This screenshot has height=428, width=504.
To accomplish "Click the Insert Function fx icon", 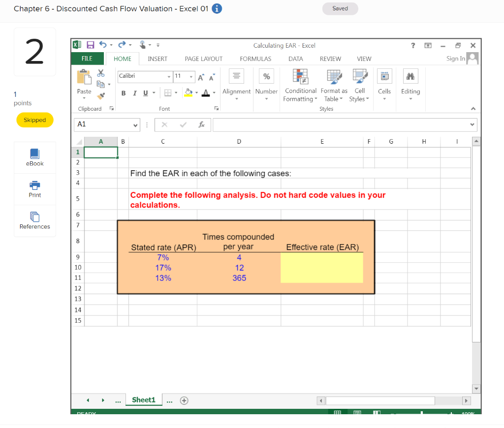I will (x=201, y=124).
